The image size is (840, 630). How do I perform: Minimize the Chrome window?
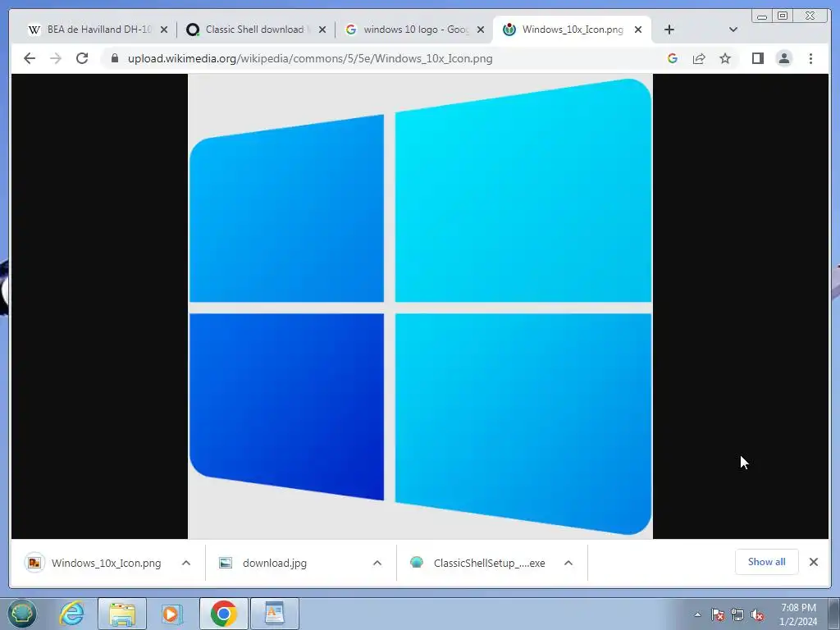(762, 16)
